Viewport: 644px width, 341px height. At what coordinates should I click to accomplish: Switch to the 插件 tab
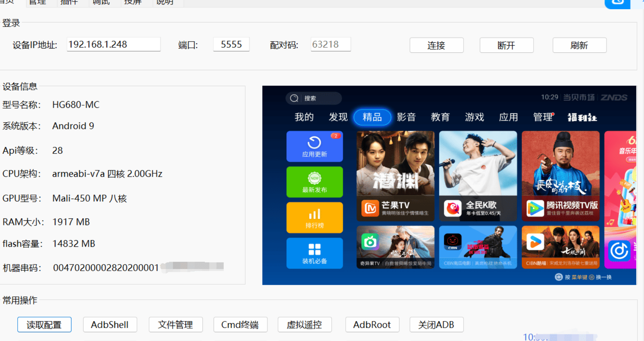pos(70,2)
